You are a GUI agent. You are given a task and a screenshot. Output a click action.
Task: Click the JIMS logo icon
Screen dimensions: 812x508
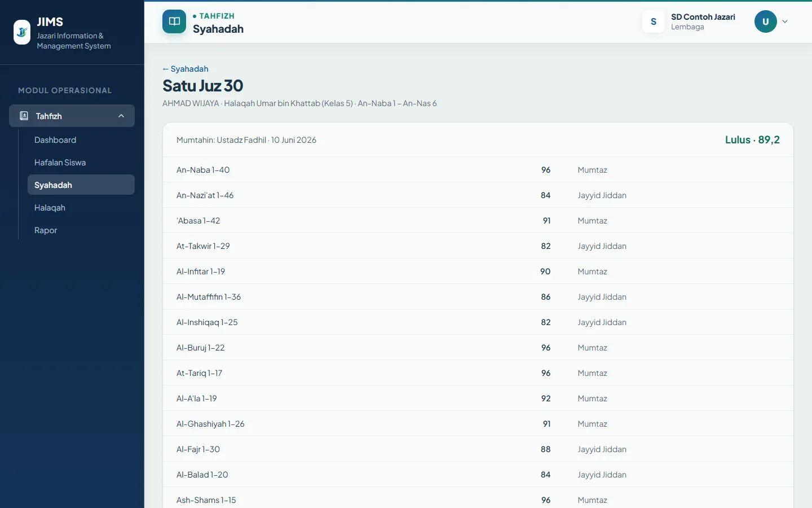[x=22, y=32]
